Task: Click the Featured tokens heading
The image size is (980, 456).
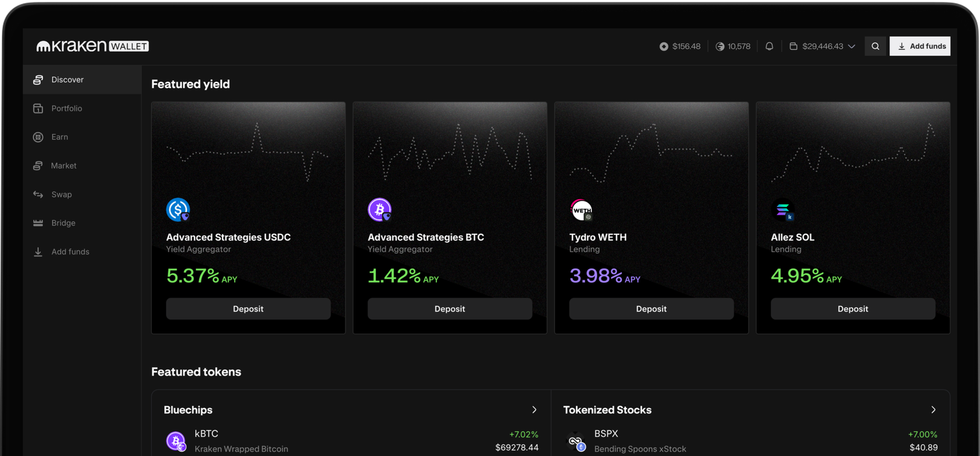Action: click(x=197, y=372)
